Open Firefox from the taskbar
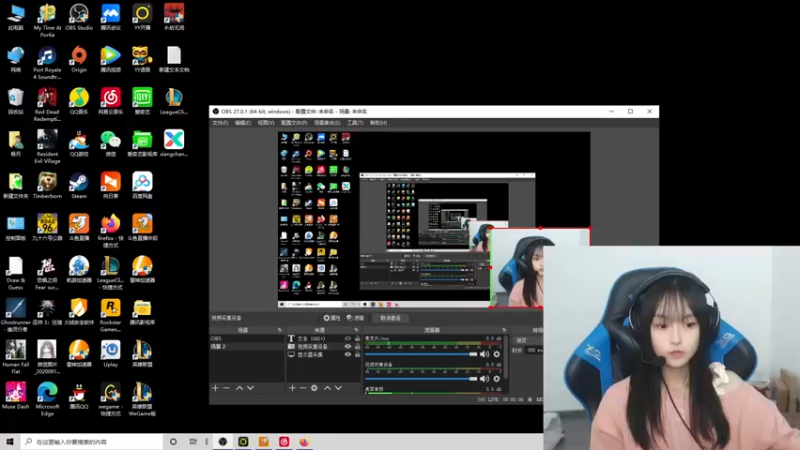The image size is (800, 450). pyautogui.click(x=305, y=442)
